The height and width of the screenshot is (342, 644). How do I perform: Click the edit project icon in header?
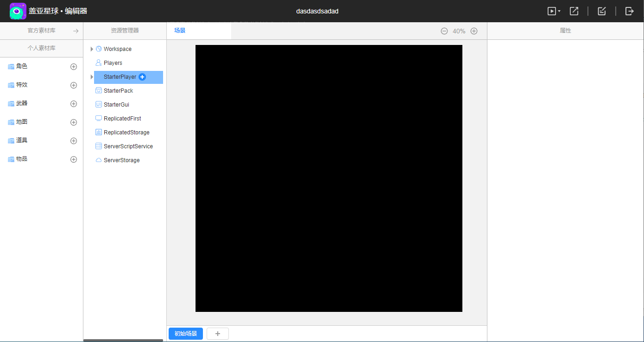602,11
